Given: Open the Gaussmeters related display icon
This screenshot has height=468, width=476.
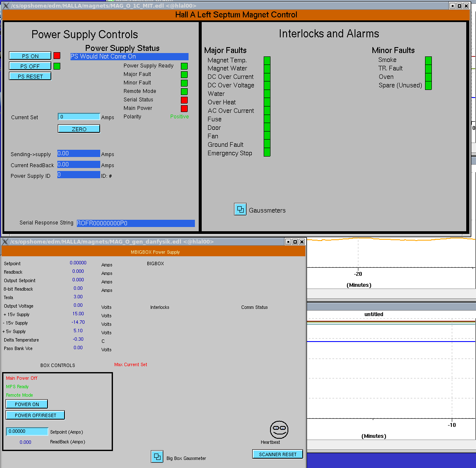Looking at the screenshot, I should (x=240, y=209).
